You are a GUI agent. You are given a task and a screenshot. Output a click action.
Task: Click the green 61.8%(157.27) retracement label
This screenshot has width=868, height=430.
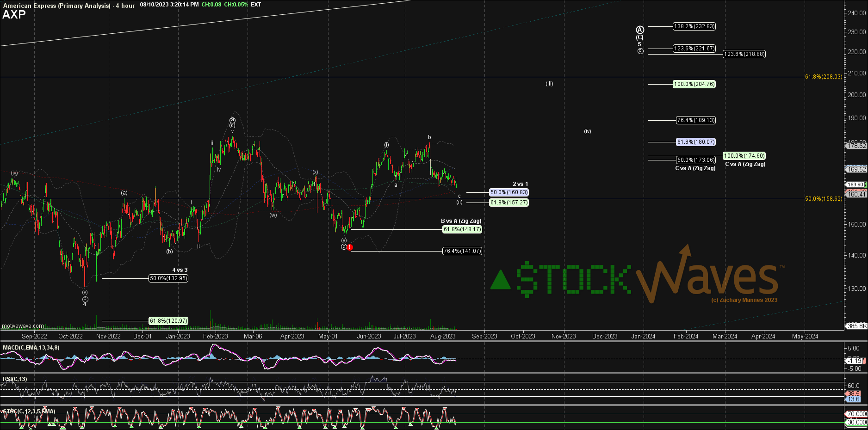509,203
